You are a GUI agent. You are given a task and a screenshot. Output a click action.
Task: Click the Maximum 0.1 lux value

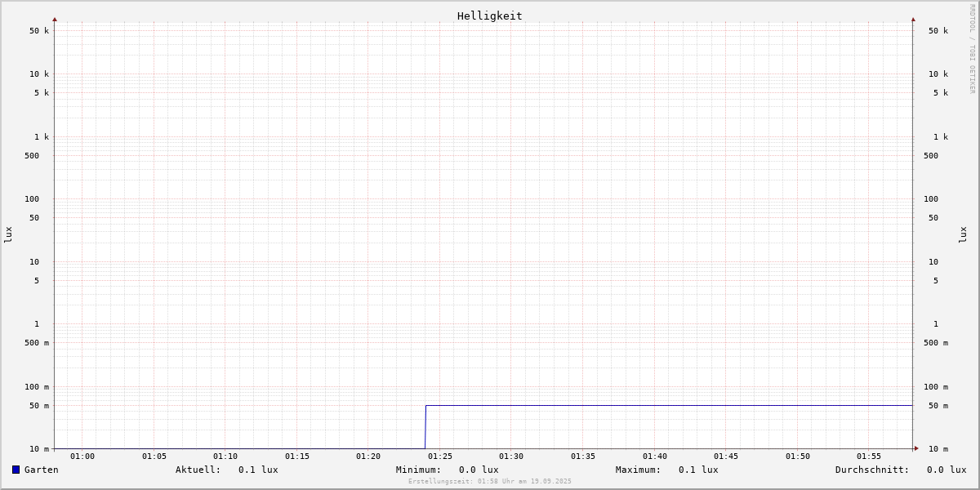[x=698, y=470]
